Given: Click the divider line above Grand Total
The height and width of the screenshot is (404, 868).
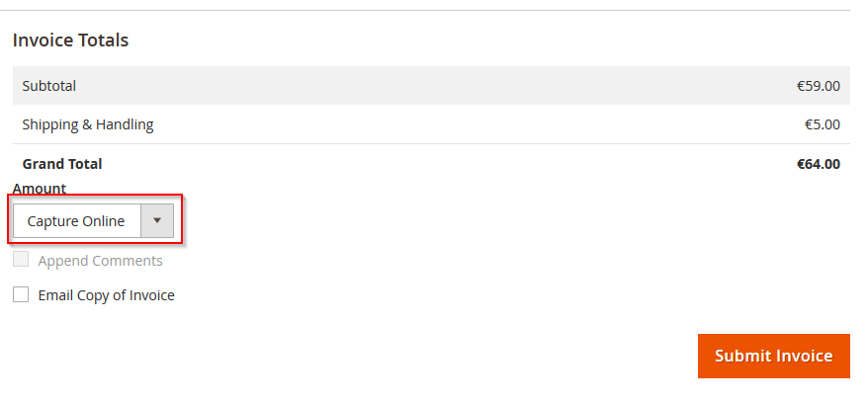Looking at the screenshot, I should click(431, 144).
